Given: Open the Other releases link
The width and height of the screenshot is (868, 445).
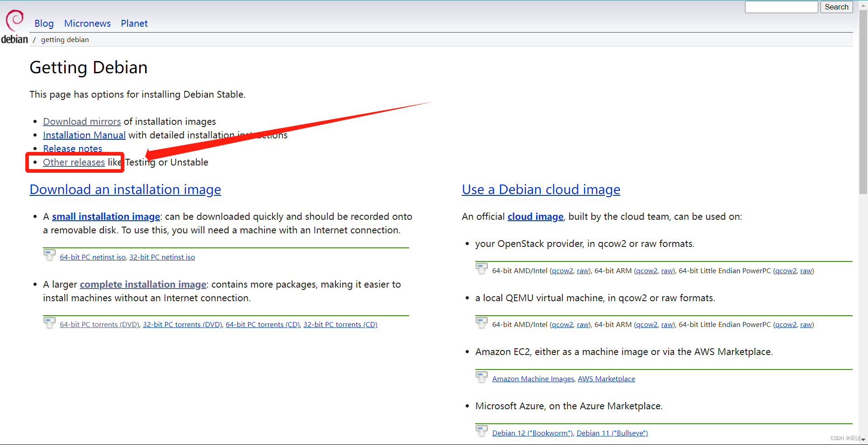Looking at the screenshot, I should click(x=74, y=162).
